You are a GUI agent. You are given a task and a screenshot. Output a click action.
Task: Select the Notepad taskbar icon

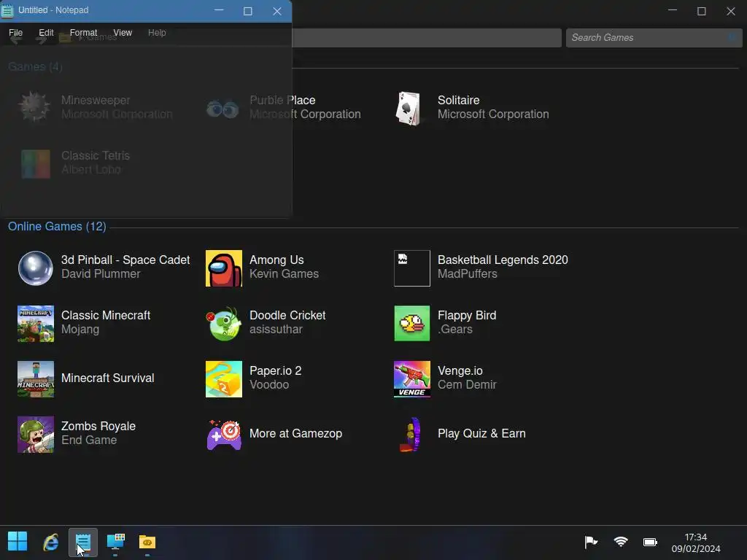click(x=83, y=542)
